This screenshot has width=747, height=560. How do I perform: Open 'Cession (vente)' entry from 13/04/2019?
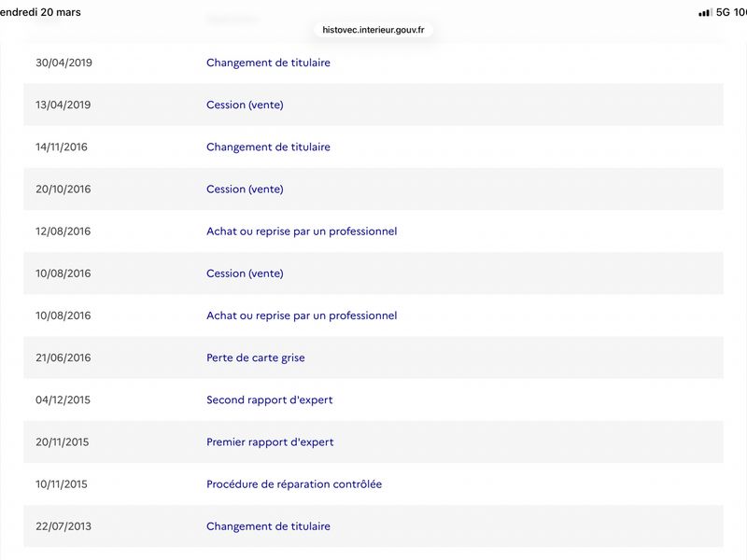pos(245,105)
